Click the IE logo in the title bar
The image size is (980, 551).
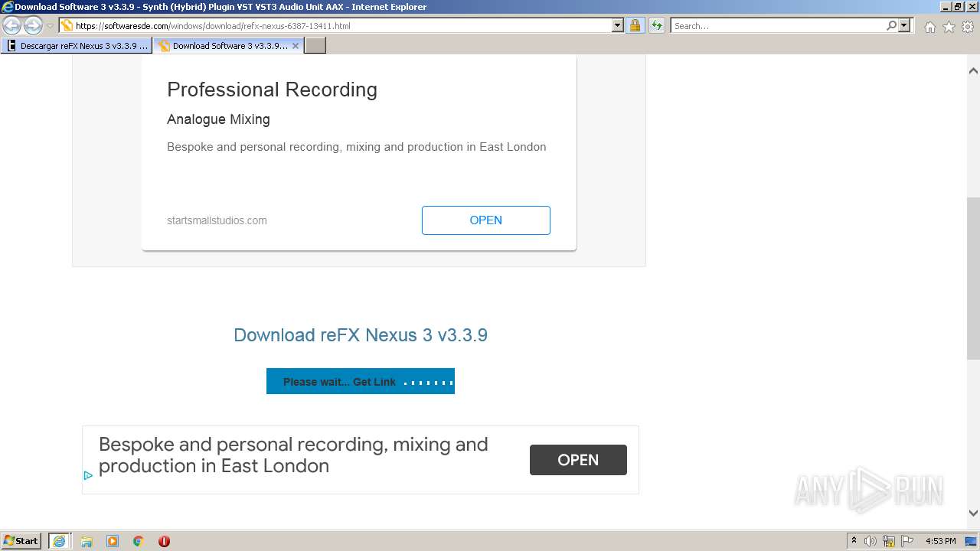[x=8, y=7]
